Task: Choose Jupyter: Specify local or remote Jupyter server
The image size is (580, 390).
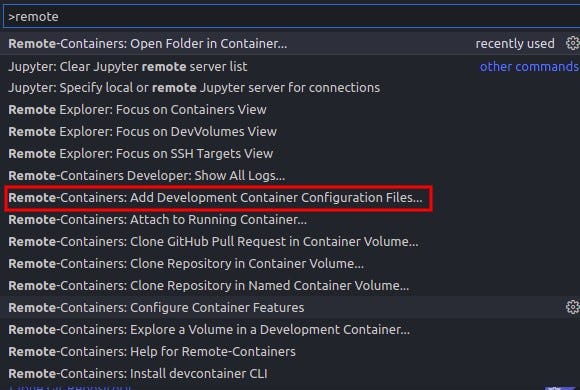Action: click(x=290, y=88)
